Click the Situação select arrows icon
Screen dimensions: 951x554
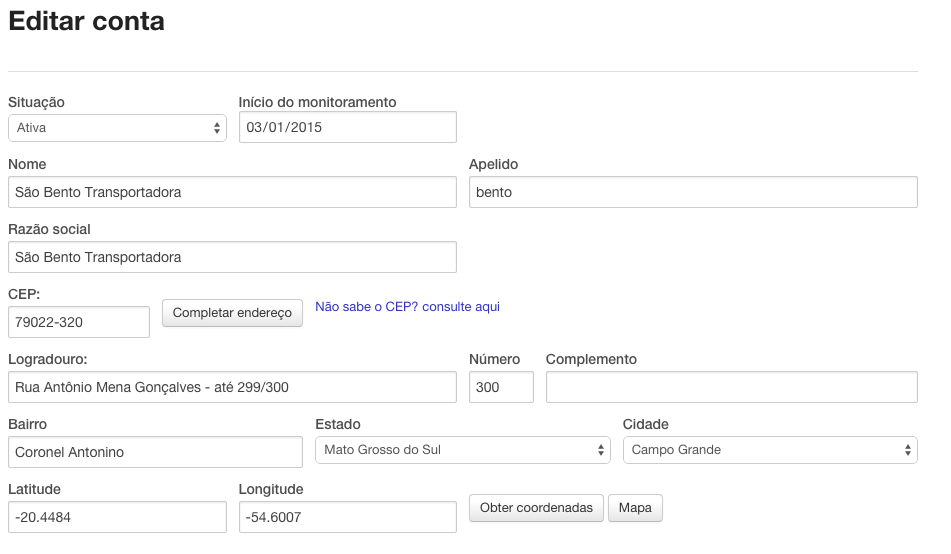coord(217,128)
